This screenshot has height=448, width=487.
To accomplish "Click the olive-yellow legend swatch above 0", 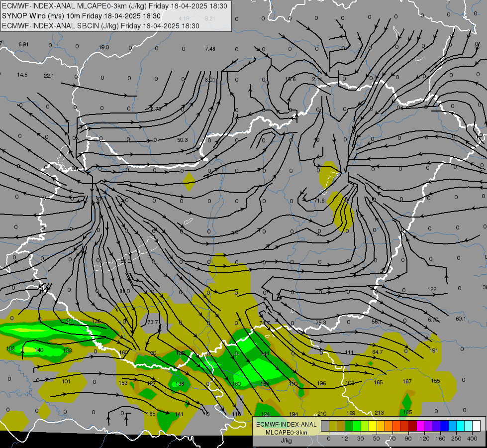I will (333, 426).
